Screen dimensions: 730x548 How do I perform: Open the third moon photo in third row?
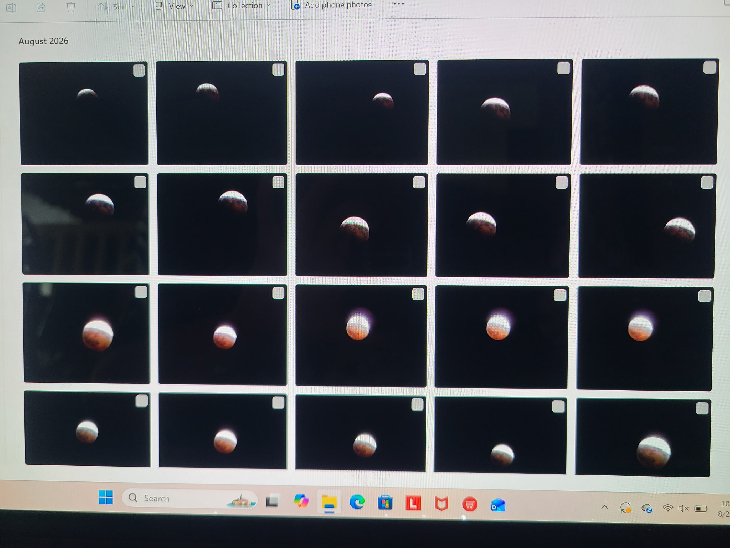pos(361,336)
